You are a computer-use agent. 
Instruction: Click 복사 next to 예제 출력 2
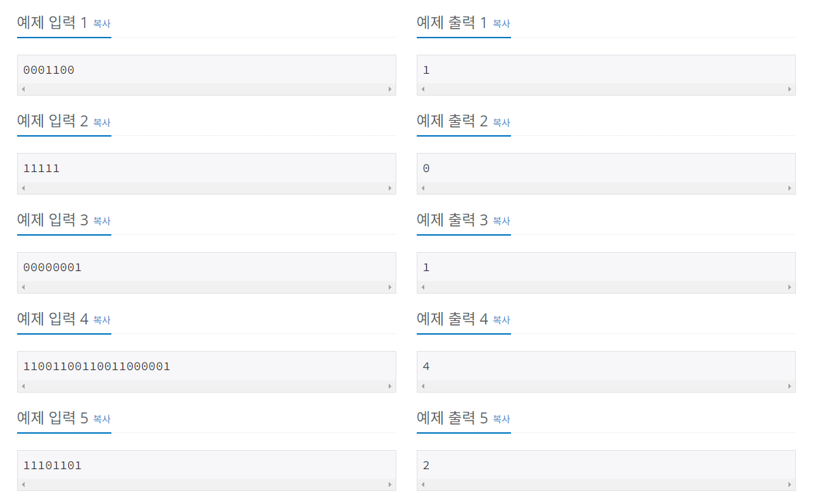pos(501,123)
